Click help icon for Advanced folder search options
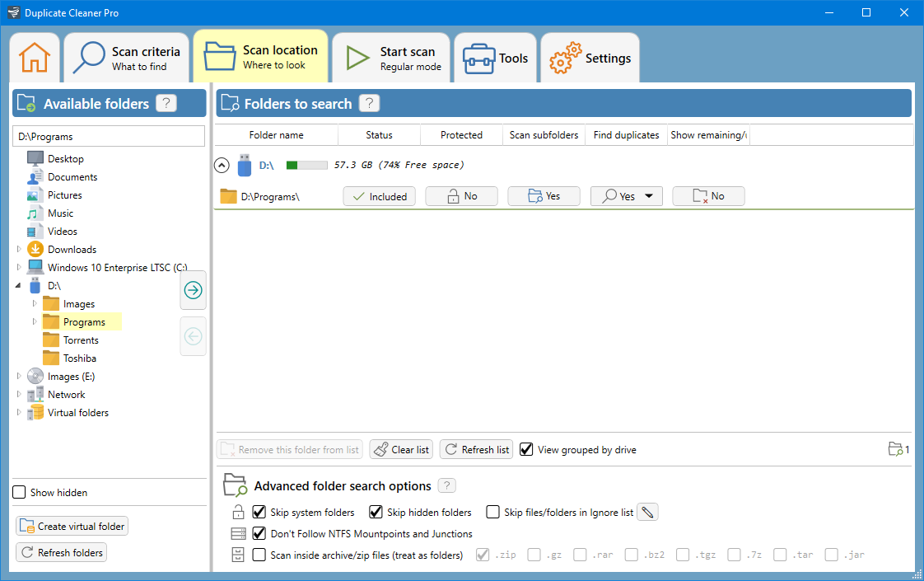This screenshot has height=581, width=924. click(446, 485)
